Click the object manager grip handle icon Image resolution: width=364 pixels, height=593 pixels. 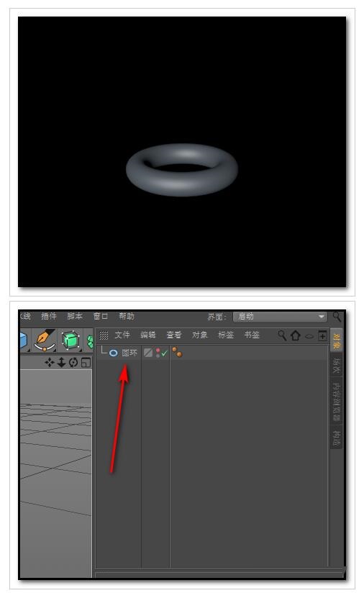(104, 335)
